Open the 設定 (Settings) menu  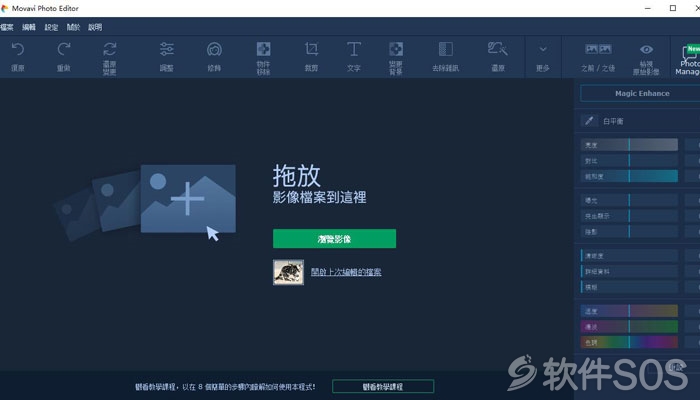pyautogui.click(x=51, y=27)
